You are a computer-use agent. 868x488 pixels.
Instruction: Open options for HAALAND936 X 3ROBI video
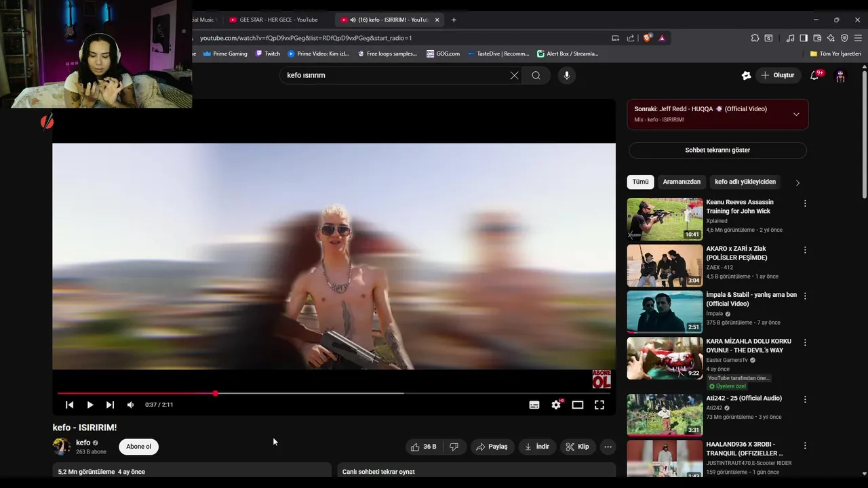(805, 446)
